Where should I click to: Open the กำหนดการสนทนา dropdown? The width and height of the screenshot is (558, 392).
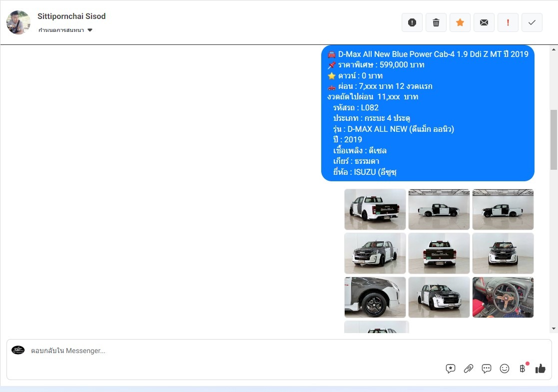pyautogui.click(x=61, y=30)
